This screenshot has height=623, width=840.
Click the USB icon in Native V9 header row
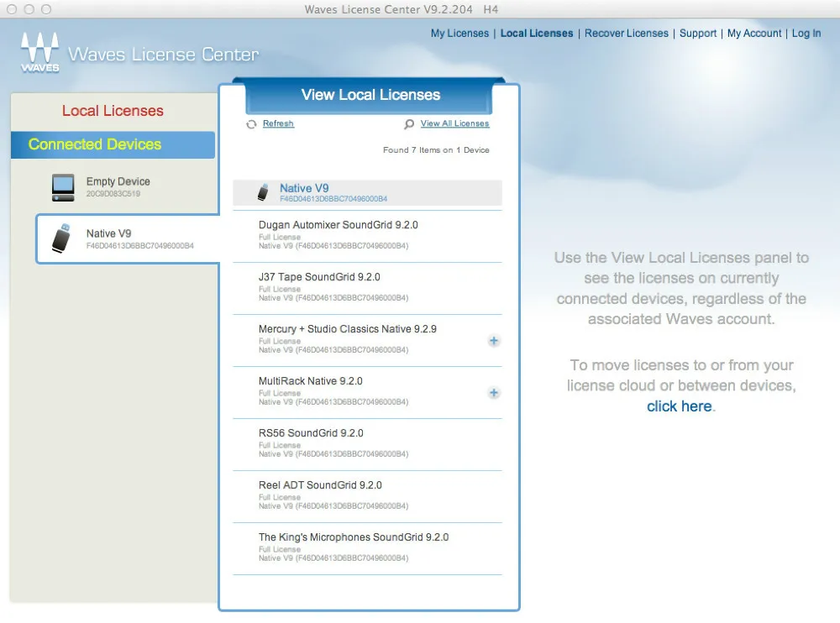click(x=263, y=191)
